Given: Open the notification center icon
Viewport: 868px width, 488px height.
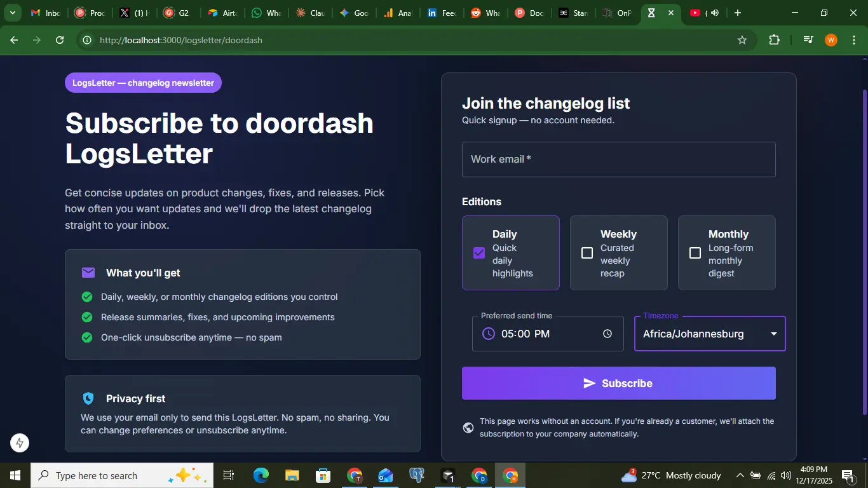Looking at the screenshot, I should [x=847, y=475].
